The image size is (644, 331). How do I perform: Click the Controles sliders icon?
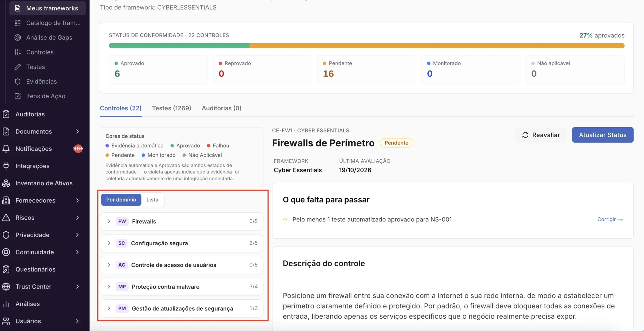click(18, 52)
